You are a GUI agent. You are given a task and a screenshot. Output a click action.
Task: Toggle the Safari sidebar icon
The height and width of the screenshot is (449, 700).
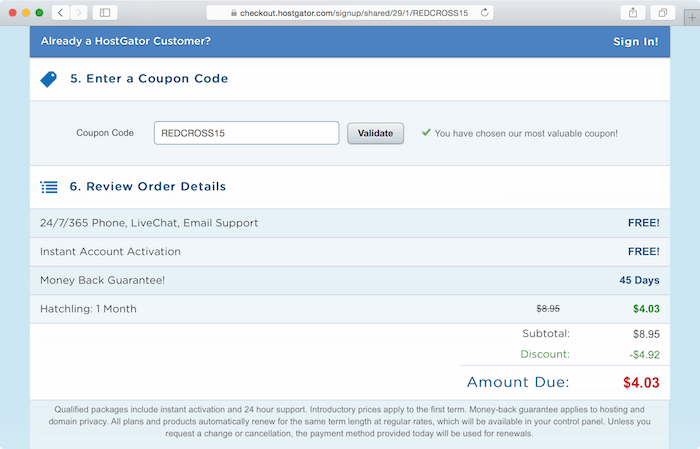pyautogui.click(x=105, y=12)
